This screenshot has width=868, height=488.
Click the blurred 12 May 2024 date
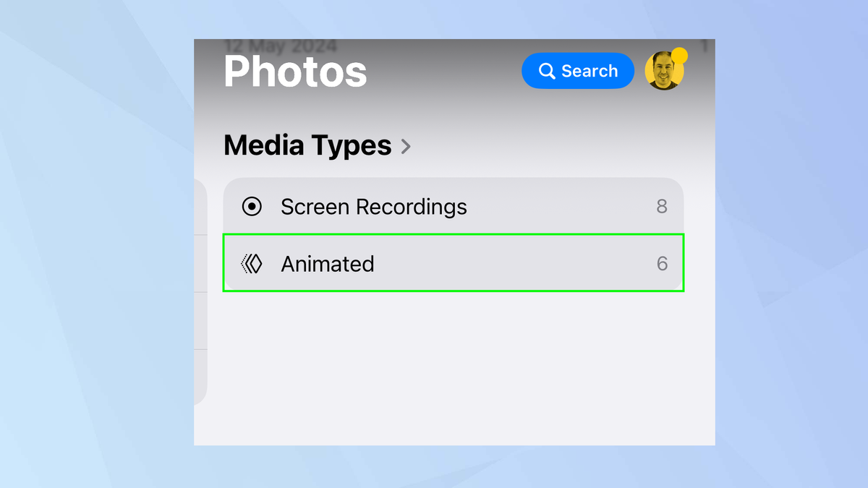click(x=281, y=46)
